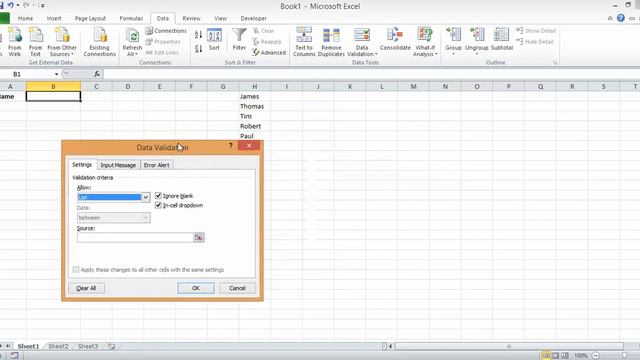Open the Outline dialog launcher
The width and height of the screenshot is (640, 360).
(x=555, y=63)
